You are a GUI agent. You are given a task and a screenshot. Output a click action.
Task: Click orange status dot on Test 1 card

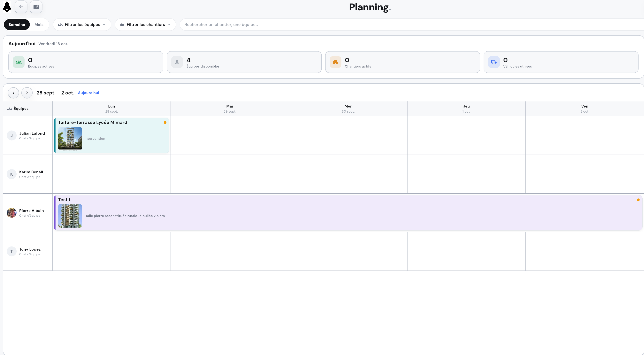tap(638, 200)
